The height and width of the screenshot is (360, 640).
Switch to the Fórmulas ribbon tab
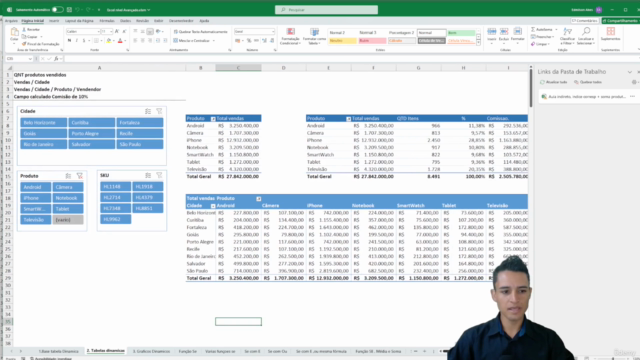107,20
